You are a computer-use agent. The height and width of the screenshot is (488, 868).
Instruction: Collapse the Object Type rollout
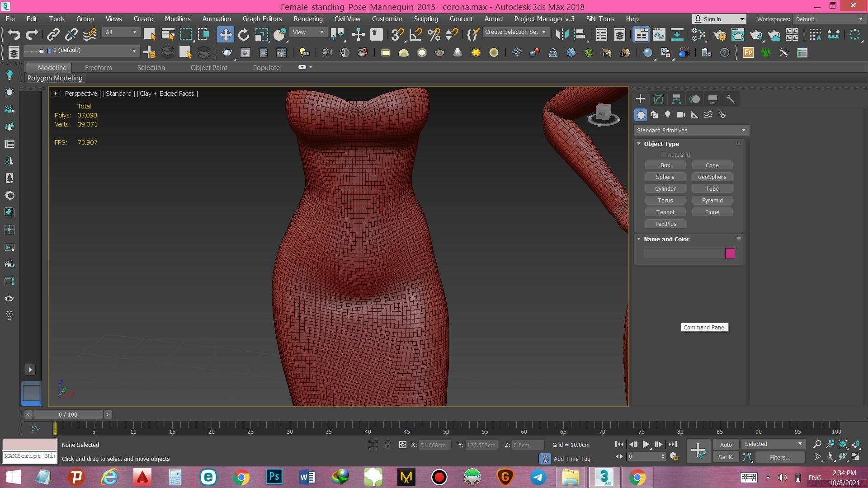[x=639, y=144]
